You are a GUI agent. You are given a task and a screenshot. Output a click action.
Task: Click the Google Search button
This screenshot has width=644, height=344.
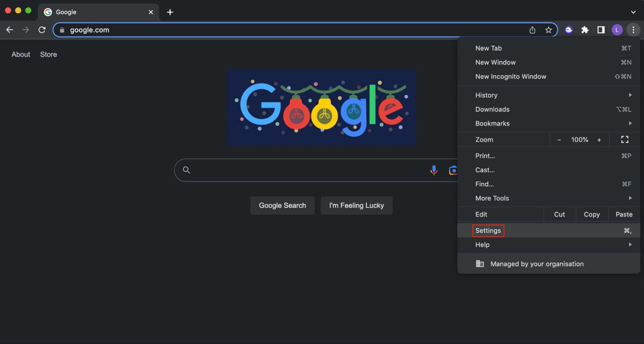(x=282, y=205)
